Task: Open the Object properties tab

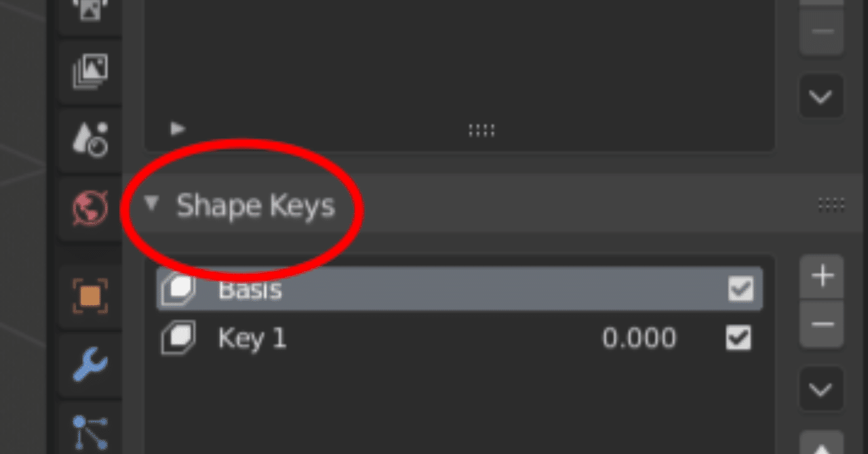Action: (90, 296)
